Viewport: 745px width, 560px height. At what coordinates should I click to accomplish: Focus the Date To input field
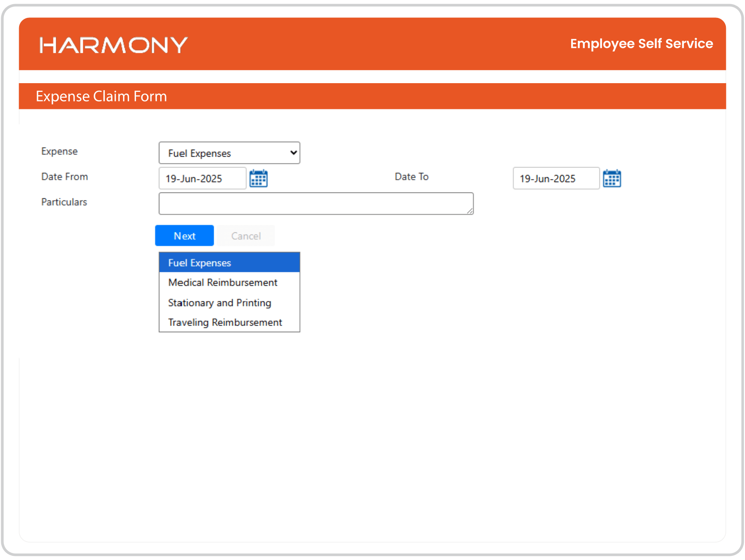click(x=556, y=178)
